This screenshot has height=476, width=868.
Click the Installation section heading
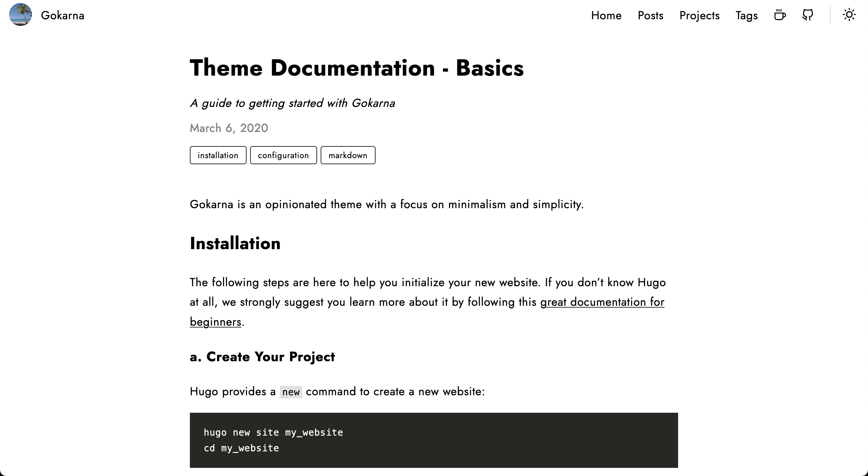click(x=235, y=243)
